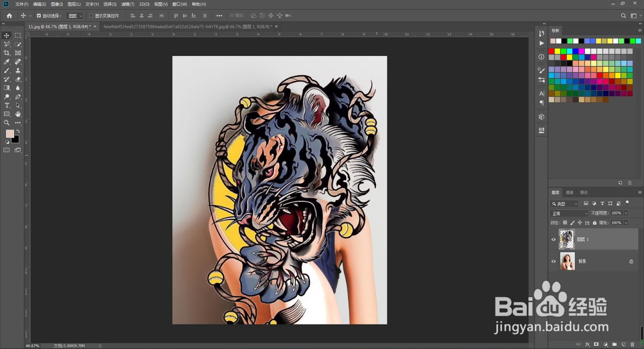Image resolution: width=644 pixels, height=349 pixels.
Task: Swap foreground and background colors
Action: tap(18, 131)
